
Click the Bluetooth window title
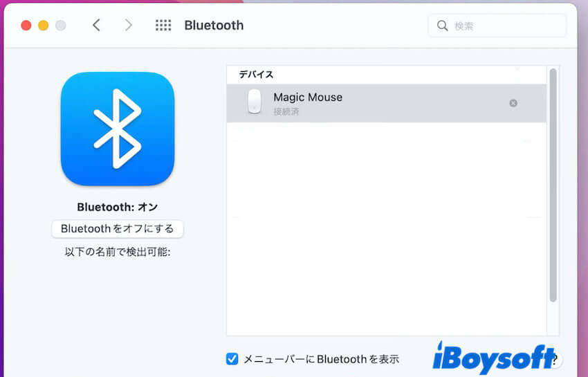(214, 25)
